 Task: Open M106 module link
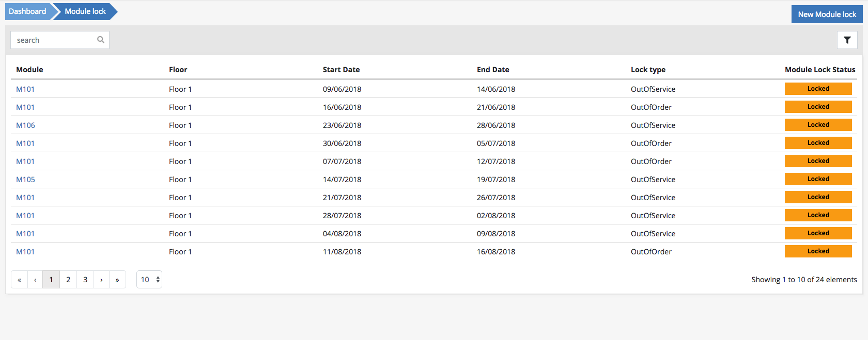click(25, 125)
